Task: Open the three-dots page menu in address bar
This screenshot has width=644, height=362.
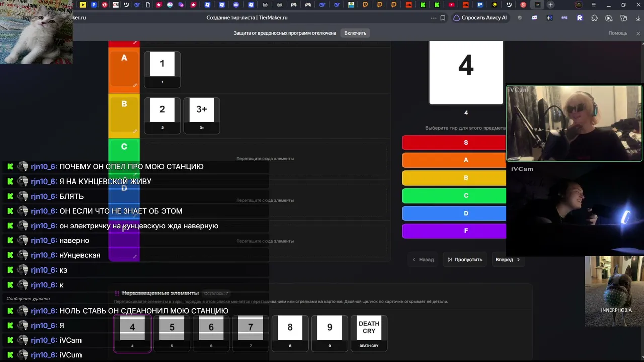Action: tap(434, 18)
